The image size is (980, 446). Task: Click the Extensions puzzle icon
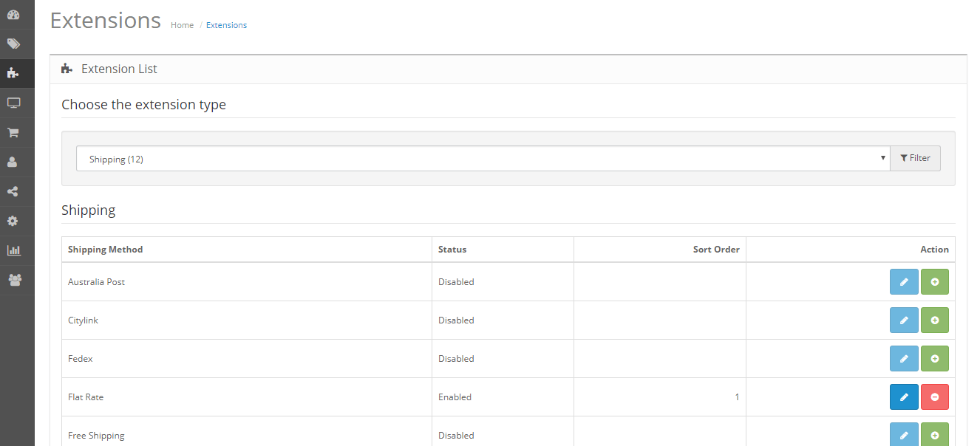point(13,72)
